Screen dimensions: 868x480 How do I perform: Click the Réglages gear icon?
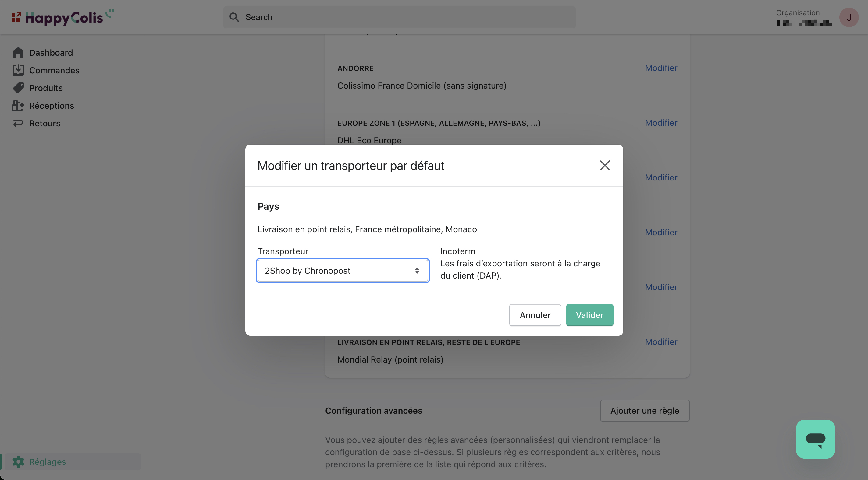18,461
